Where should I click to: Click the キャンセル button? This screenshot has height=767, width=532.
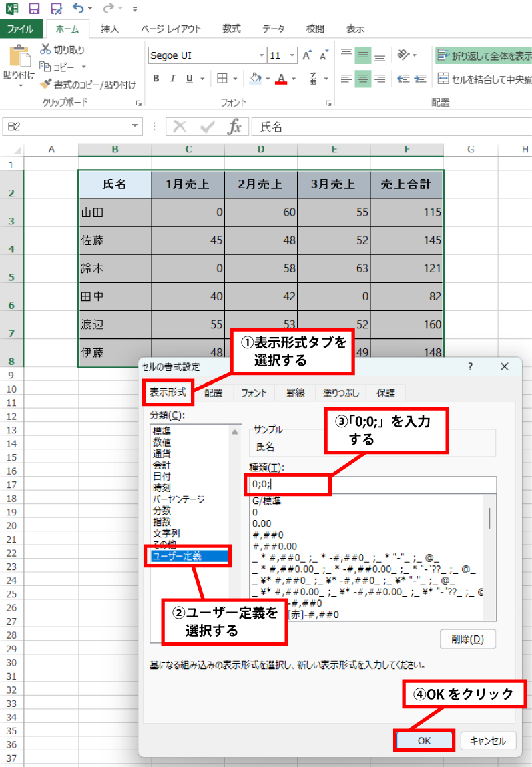click(x=487, y=740)
